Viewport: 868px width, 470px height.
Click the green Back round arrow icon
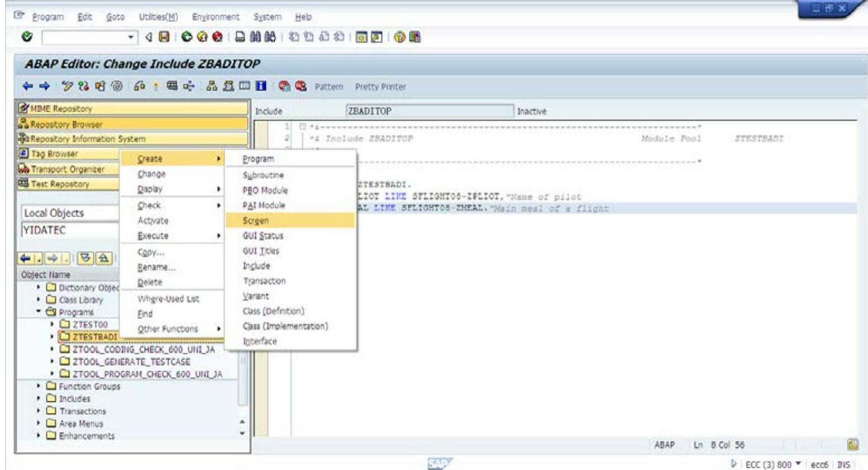coord(187,37)
